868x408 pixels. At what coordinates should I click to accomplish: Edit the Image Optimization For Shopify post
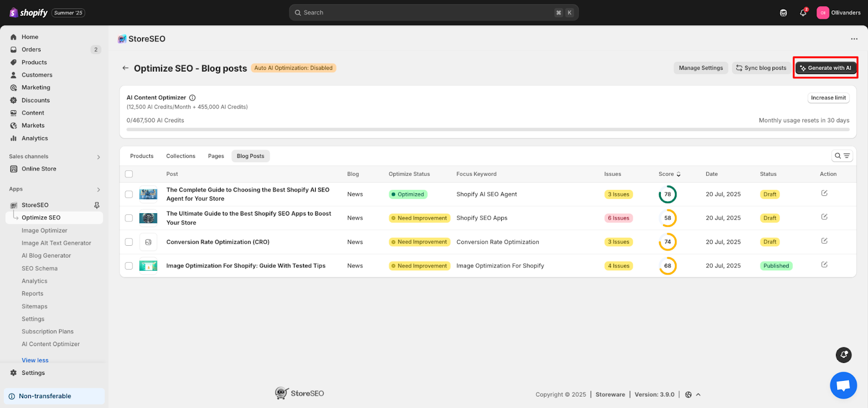(x=824, y=265)
